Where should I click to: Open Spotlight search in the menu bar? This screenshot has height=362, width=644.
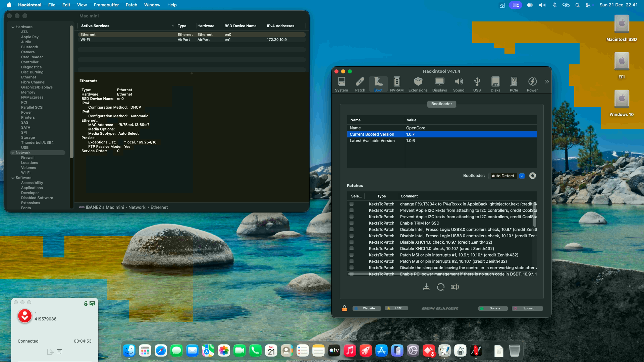click(x=577, y=5)
